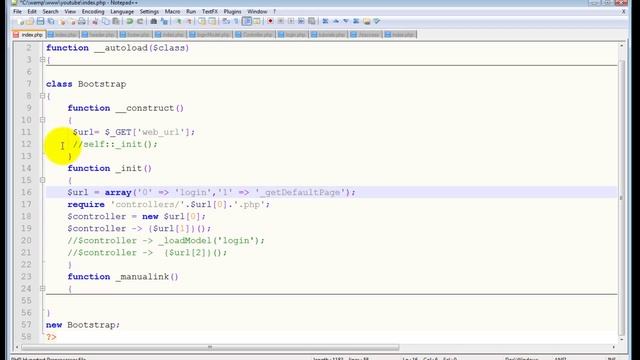Toggle the highlighted Indent Guide button
The image size is (640, 360).
247,21
